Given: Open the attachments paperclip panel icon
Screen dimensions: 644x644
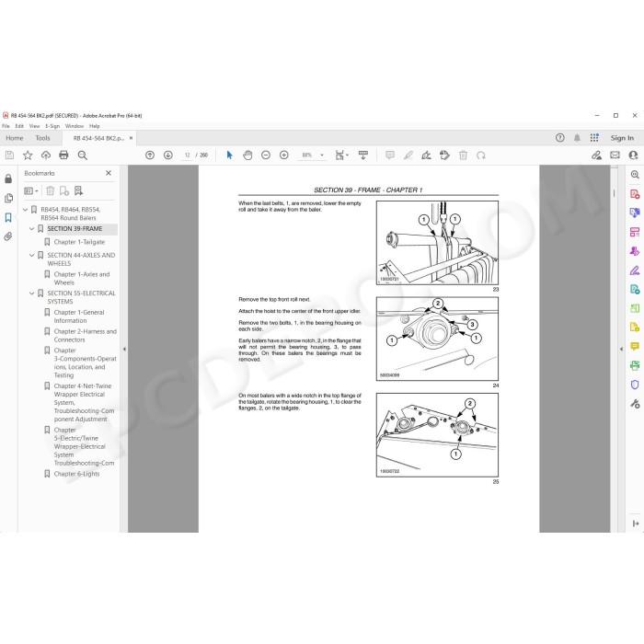Looking at the screenshot, I should click(x=8, y=236).
